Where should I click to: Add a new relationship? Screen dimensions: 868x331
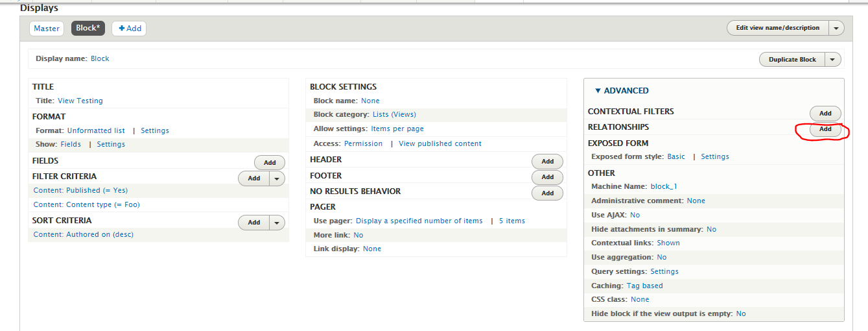coord(825,129)
